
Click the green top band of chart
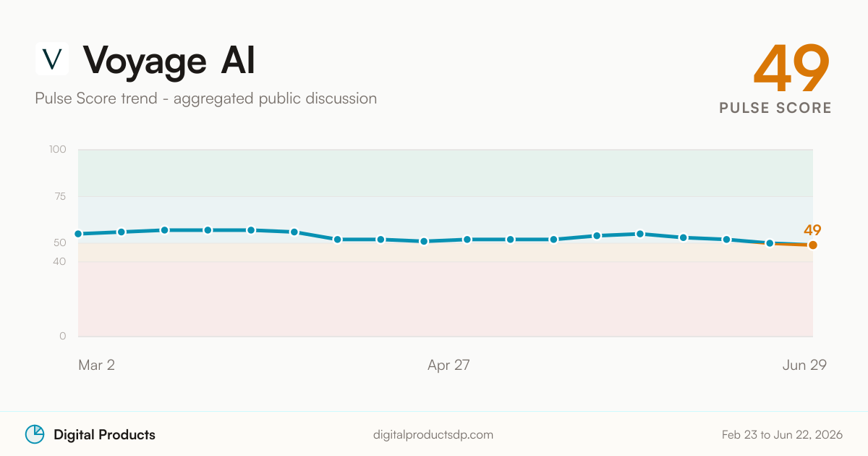(446, 173)
